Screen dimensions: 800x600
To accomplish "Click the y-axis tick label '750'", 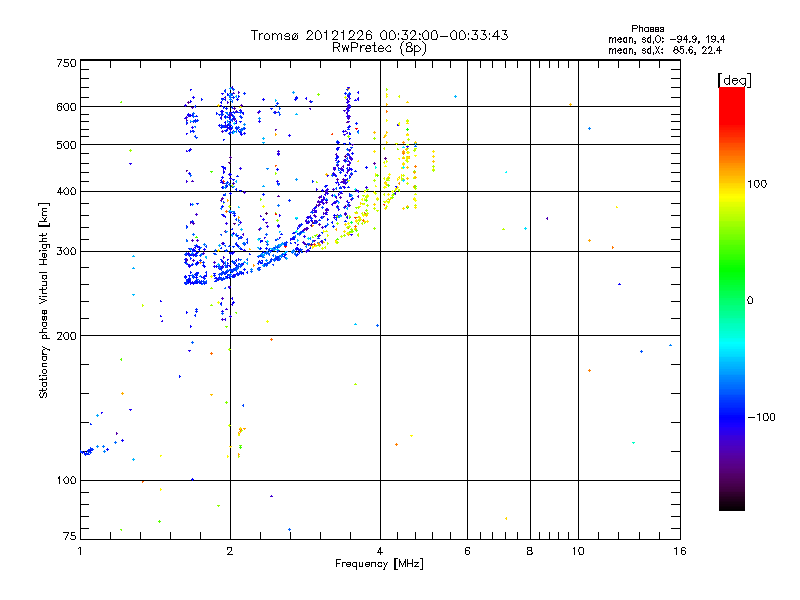I will (67, 63).
